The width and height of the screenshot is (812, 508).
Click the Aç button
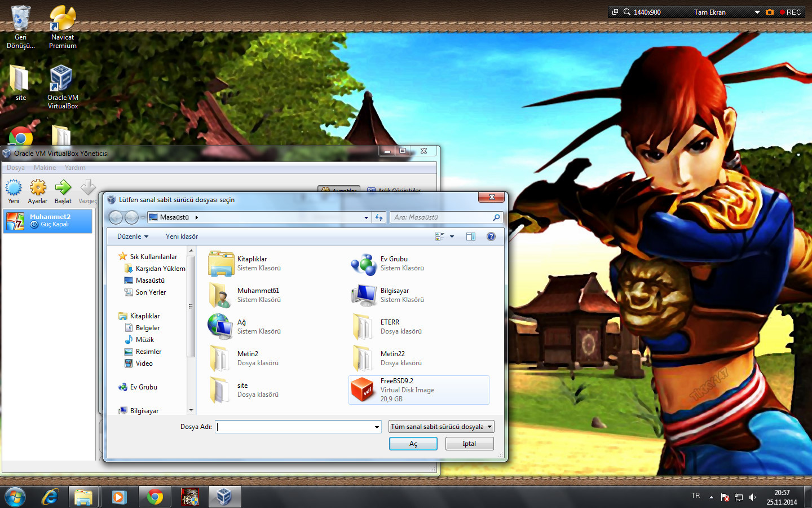tap(413, 444)
